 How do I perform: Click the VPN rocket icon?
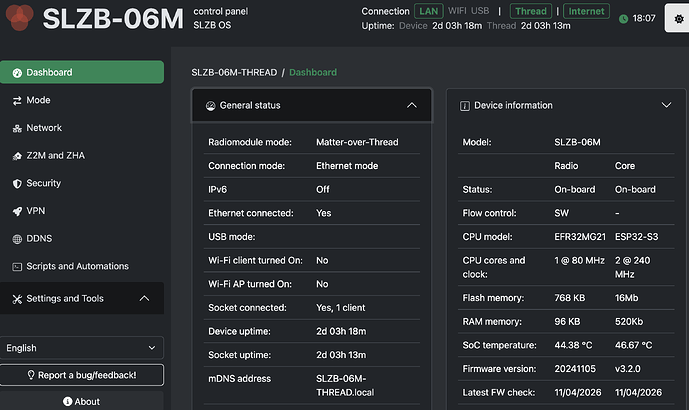click(x=17, y=211)
